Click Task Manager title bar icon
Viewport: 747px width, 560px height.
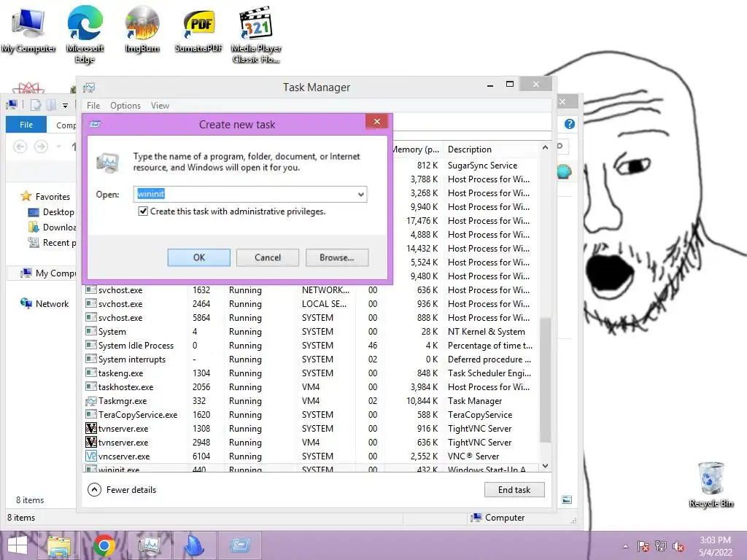[x=89, y=87]
